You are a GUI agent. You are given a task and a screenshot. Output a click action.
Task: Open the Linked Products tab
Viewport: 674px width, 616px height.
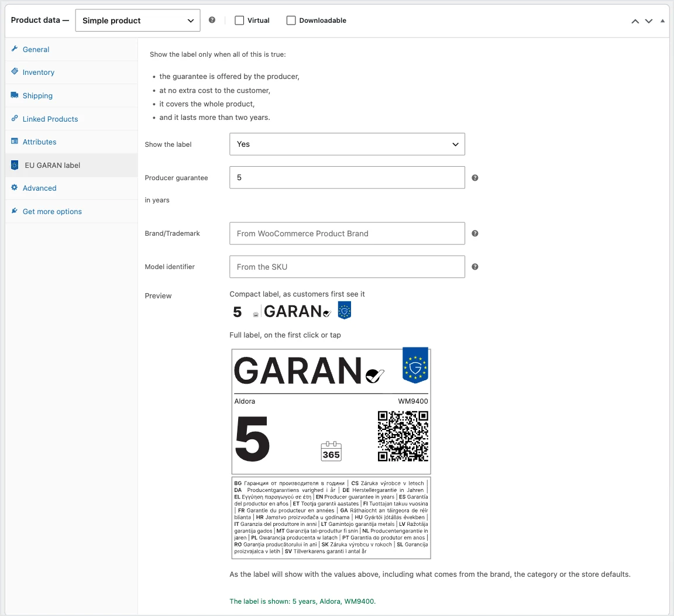tap(71, 119)
